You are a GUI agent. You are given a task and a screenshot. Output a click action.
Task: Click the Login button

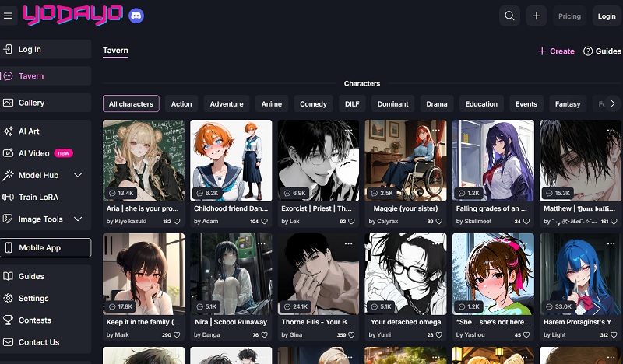pyautogui.click(x=606, y=16)
